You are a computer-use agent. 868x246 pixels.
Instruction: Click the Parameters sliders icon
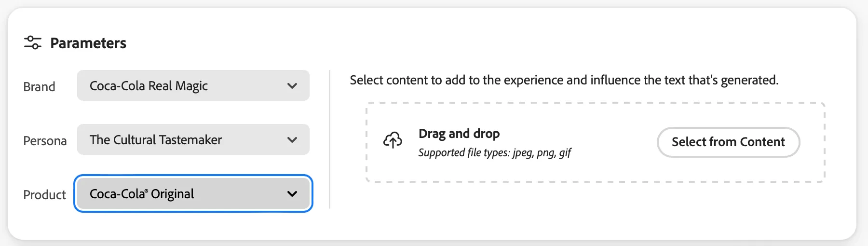click(x=33, y=42)
